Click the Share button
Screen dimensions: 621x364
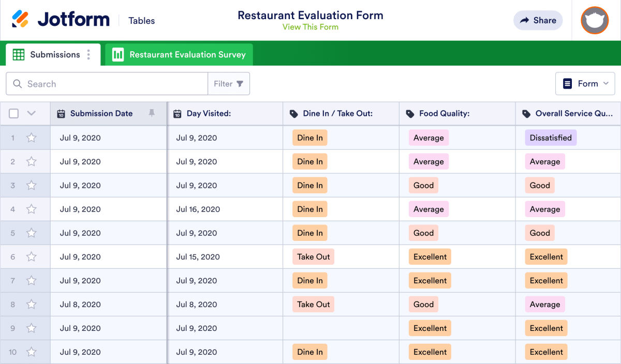(538, 20)
